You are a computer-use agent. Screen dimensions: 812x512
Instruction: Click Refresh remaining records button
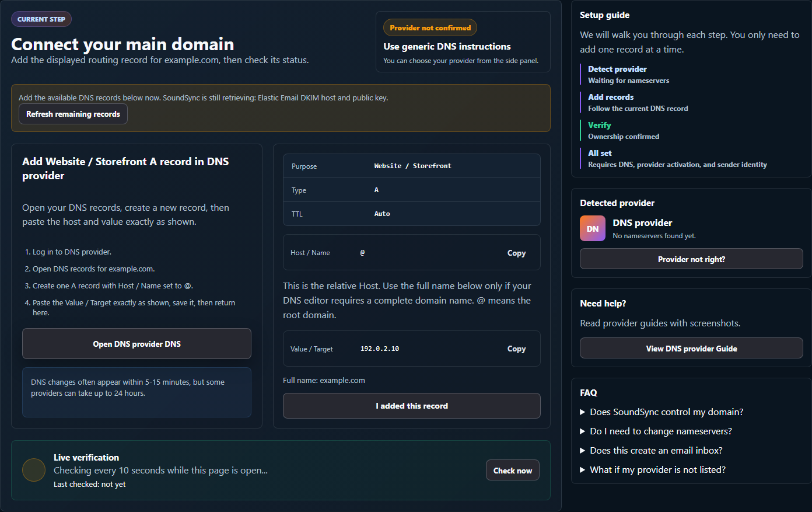(73, 114)
